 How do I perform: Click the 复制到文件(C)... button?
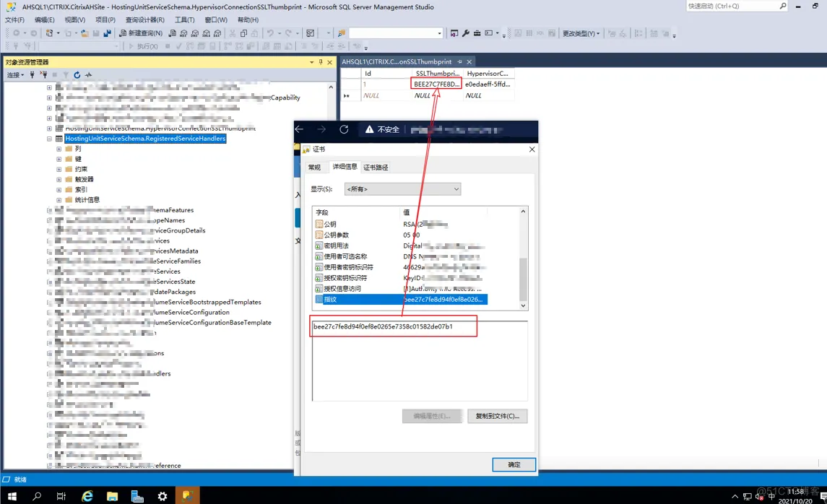click(498, 416)
